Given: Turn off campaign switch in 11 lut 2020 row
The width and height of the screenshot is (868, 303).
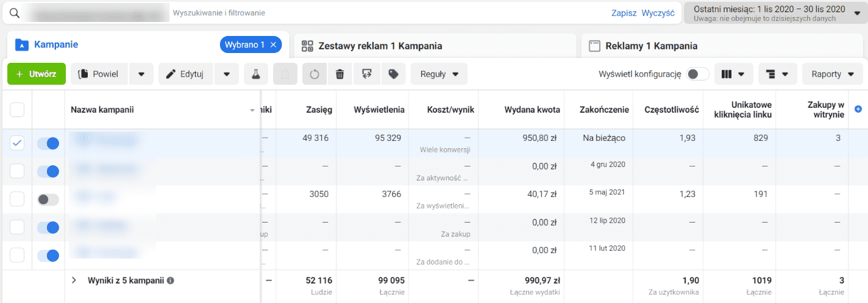Looking at the screenshot, I should coord(48,255).
